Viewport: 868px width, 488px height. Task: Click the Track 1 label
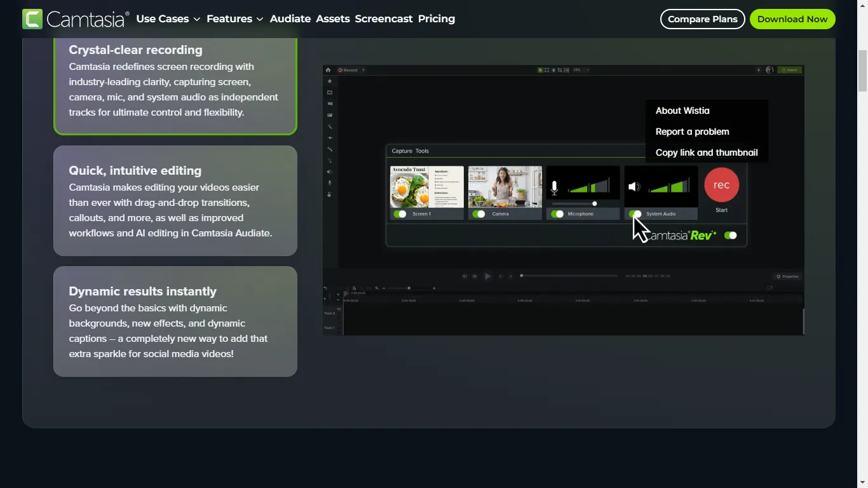(x=329, y=328)
